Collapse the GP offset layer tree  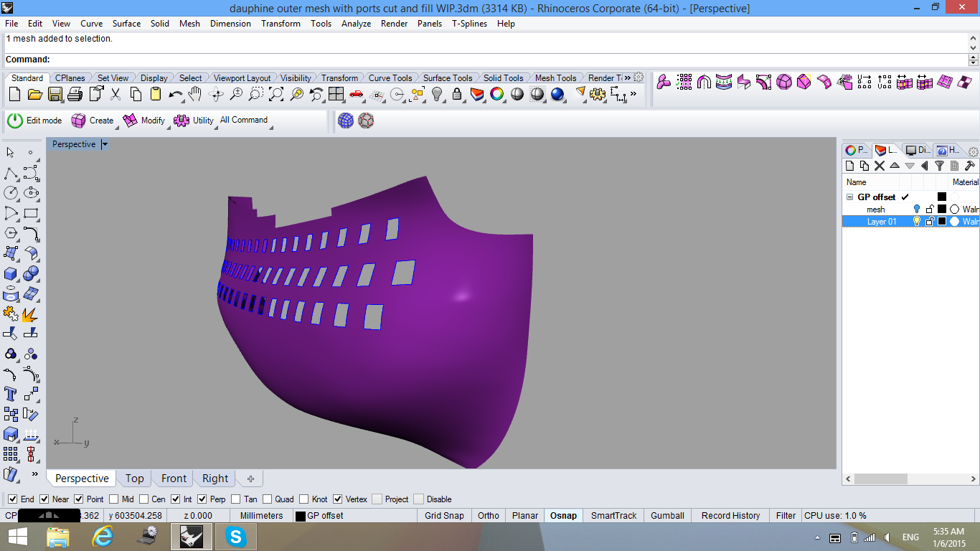coord(850,197)
